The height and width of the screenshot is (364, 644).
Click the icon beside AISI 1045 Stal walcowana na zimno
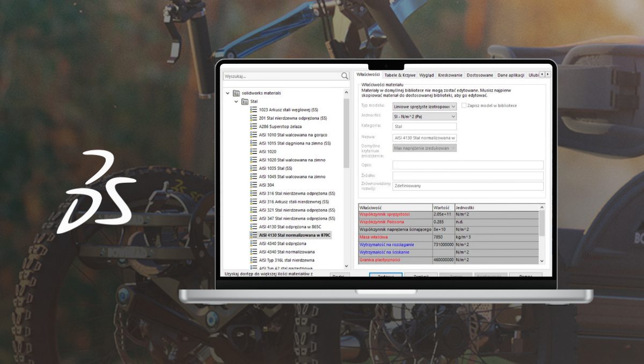point(254,176)
